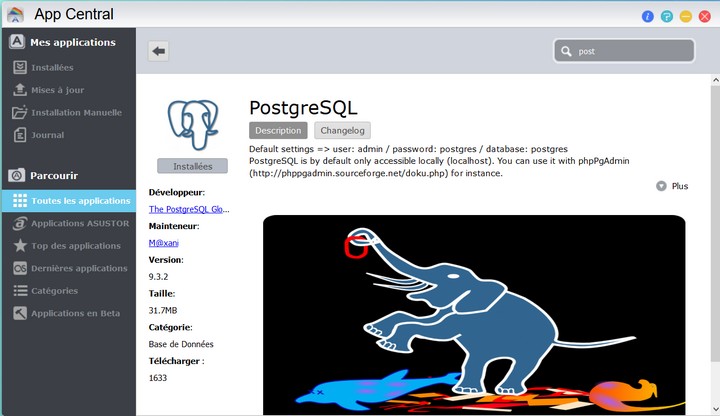Click download count 1633

(158, 378)
